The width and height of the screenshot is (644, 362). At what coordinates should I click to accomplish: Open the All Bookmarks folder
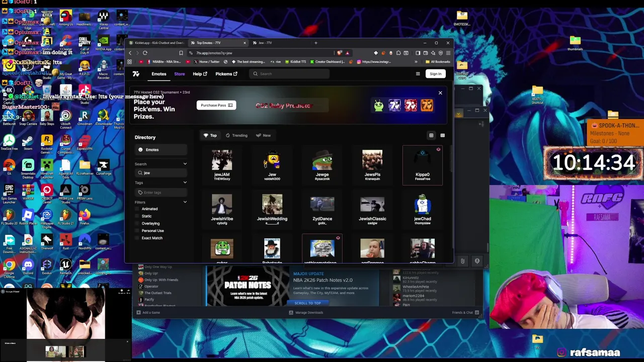pyautogui.click(x=438, y=62)
